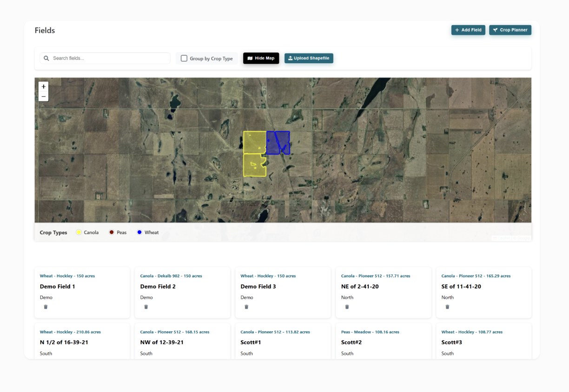Click the trash icon under Demo Field 3

[246, 307]
